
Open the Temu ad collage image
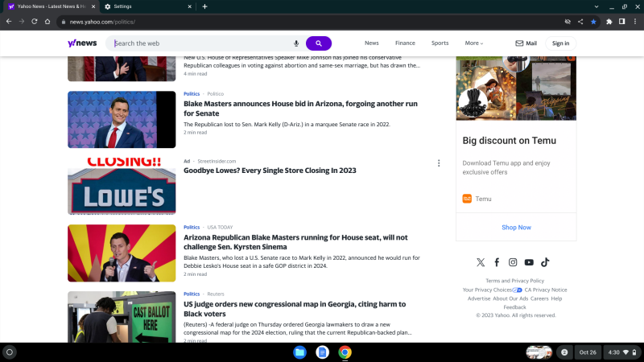pos(516,88)
